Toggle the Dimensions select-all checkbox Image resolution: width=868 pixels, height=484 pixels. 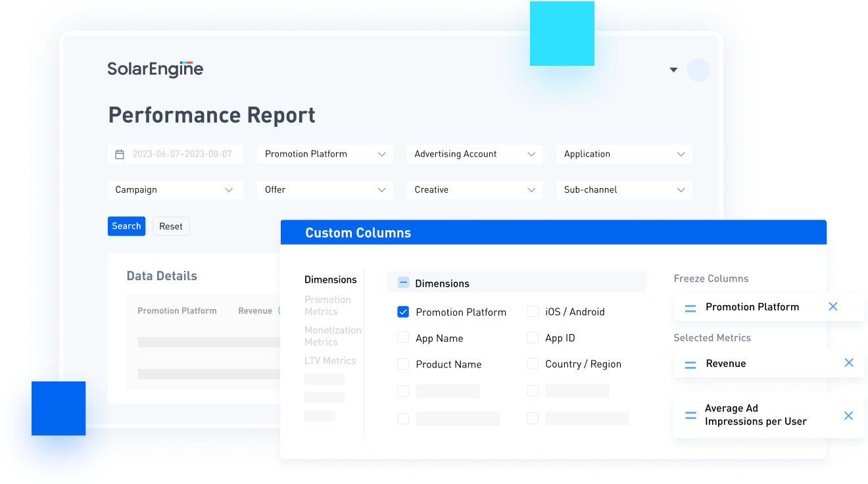point(403,283)
